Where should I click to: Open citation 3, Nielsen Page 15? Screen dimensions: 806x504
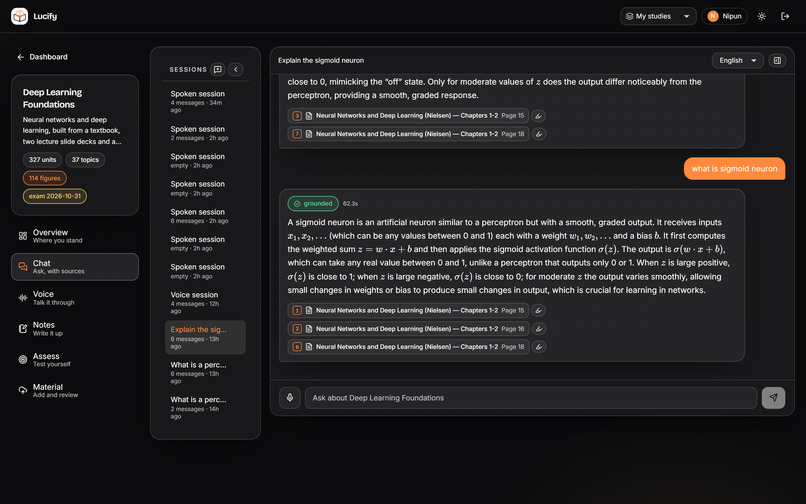point(408,116)
